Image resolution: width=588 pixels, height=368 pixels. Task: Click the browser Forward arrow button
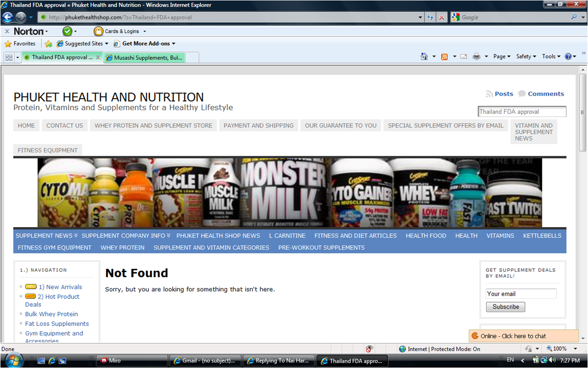coord(21,18)
